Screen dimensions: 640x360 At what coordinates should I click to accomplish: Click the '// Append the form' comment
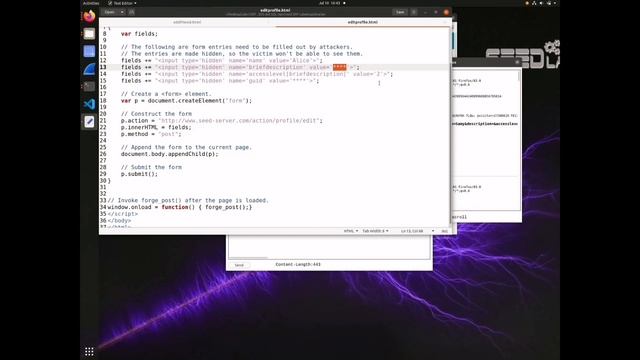[186, 147]
